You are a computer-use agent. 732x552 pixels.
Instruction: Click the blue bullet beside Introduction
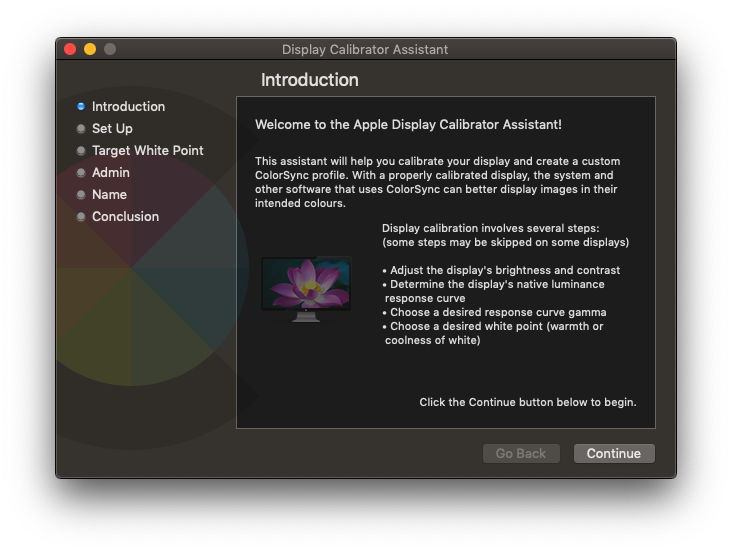pos(81,106)
